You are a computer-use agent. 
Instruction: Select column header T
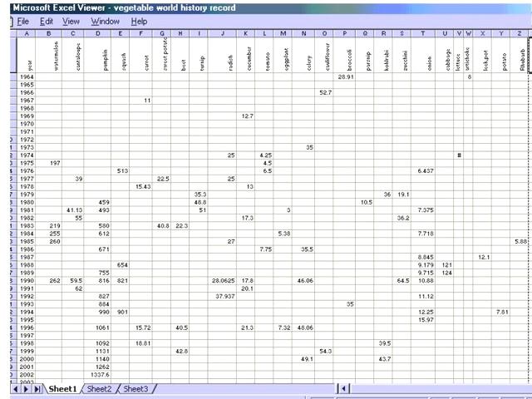point(425,33)
